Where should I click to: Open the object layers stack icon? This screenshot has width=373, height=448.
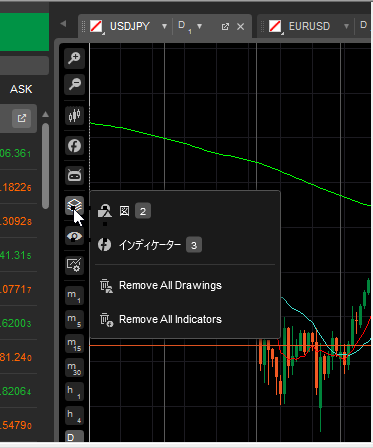74,205
